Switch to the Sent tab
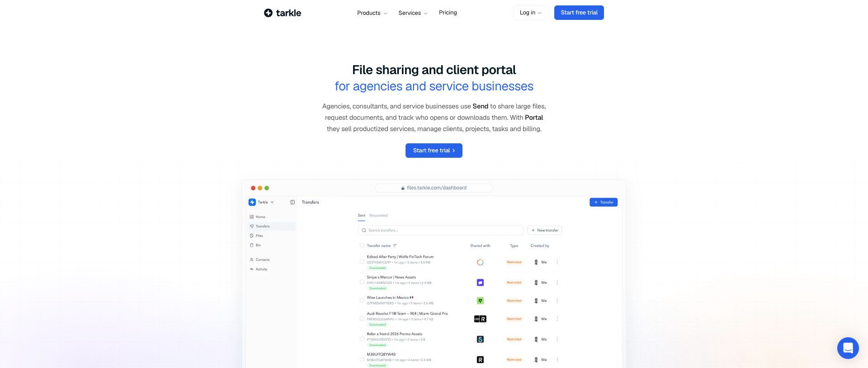This screenshot has width=868, height=368. 362,216
